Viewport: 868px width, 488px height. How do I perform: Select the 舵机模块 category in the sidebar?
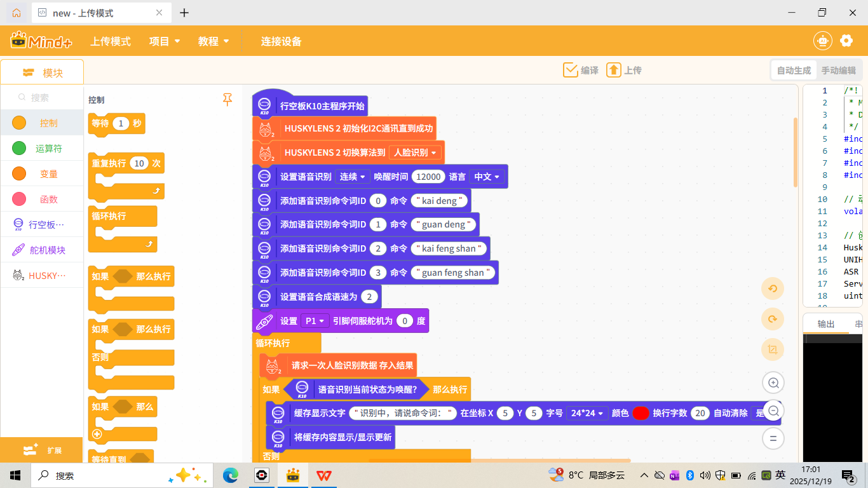[42, 249]
